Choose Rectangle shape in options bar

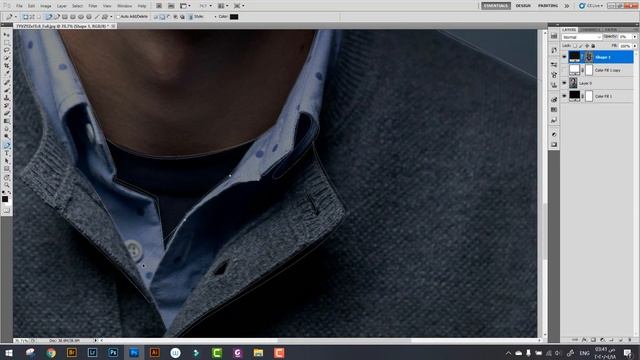pos(64,17)
